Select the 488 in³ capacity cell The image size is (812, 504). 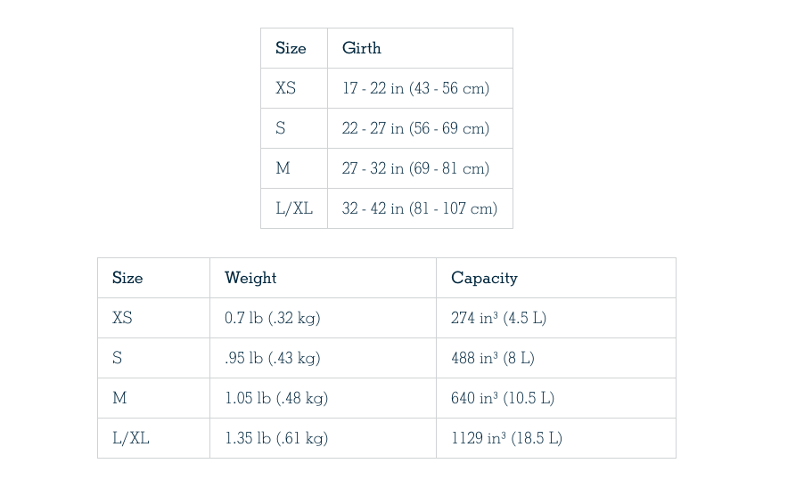(492, 358)
